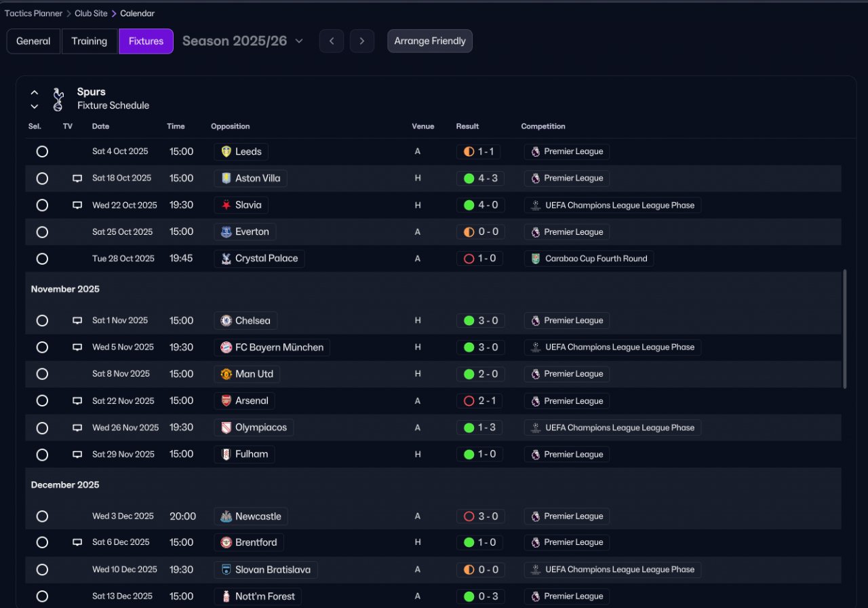Open the 4 - 3 result against Aston Villa
The height and width of the screenshot is (608, 868).
[x=479, y=178]
